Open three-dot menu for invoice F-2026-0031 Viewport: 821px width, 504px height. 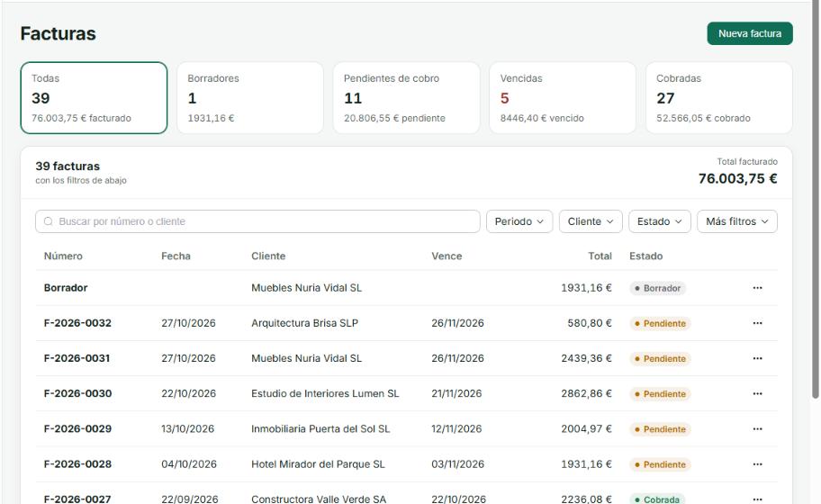click(757, 358)
